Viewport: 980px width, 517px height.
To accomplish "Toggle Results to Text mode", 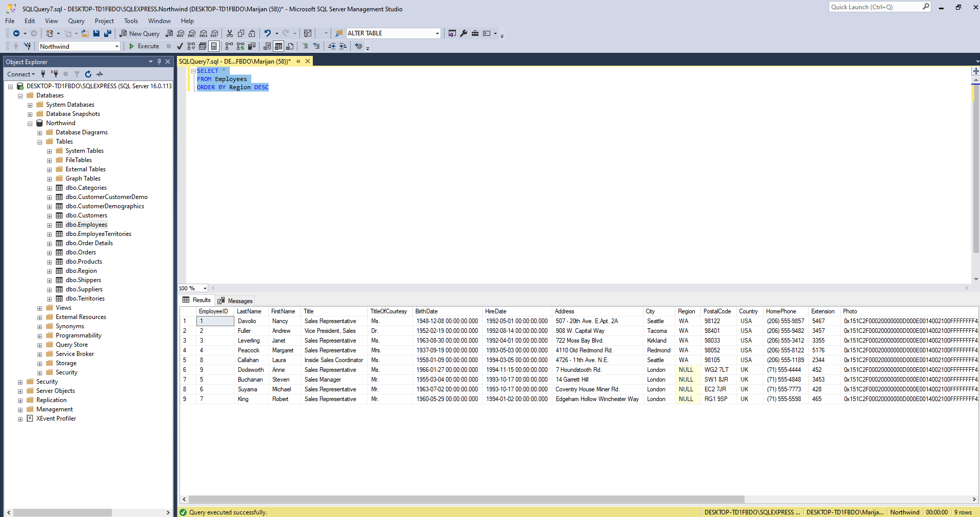I will pos(267,46).
